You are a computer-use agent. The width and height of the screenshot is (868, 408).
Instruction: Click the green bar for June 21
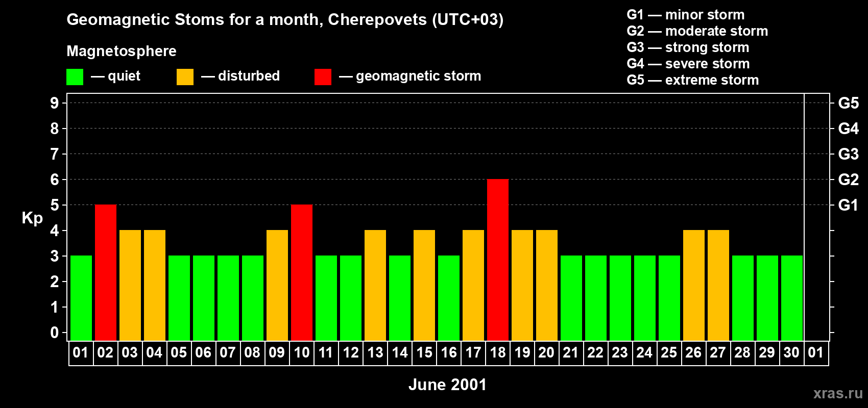coord(571,298)
